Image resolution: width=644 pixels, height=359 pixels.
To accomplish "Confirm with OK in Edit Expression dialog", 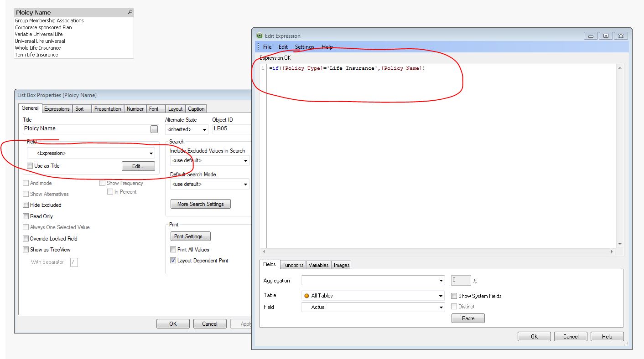I will [x=534, y=337].
